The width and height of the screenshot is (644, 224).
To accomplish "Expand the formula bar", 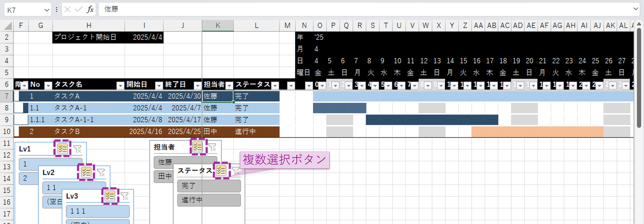I will coord(635,9).
